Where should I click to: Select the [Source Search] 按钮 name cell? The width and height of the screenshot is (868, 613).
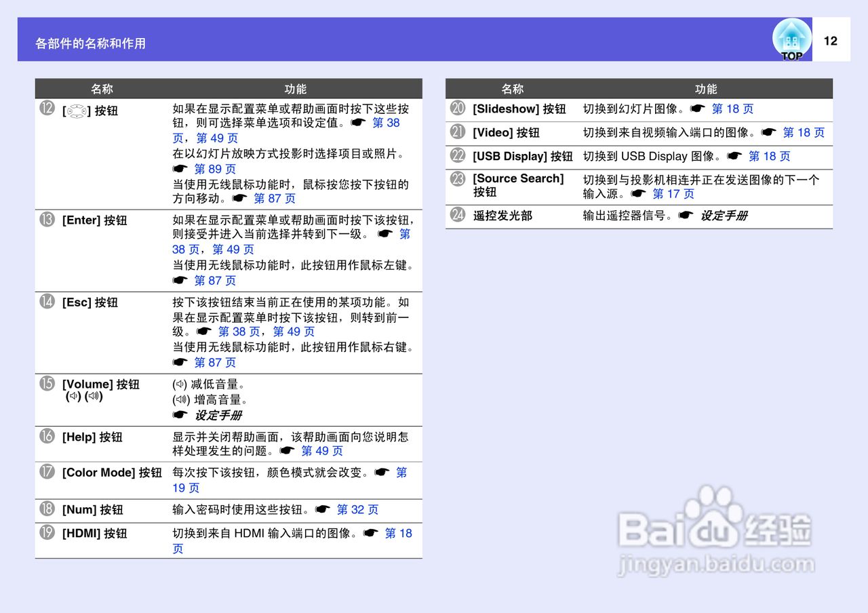[x=518, y=185]
